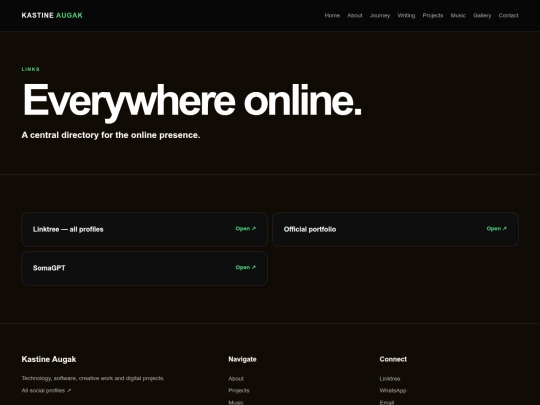The width and height of the screenshot is (540, 405).
Task: Click the Connect footer heading
Action: pyautogui.click(x=393, y=359)
